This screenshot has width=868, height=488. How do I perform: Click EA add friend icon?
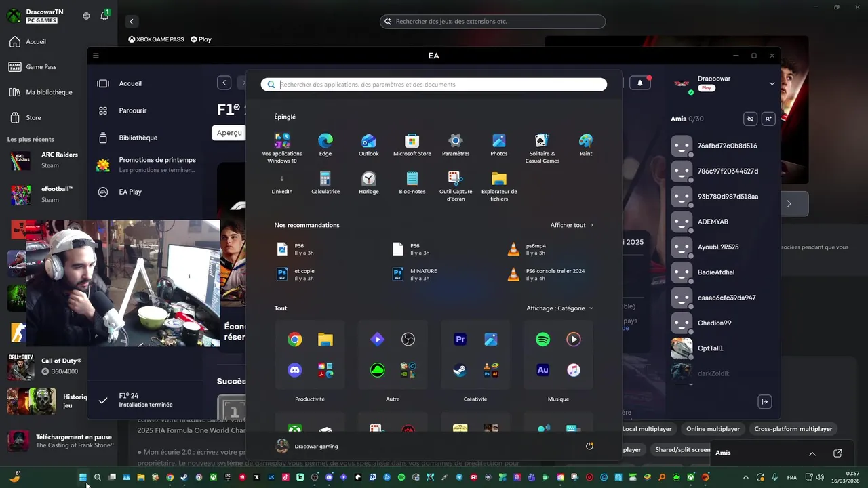(x=768, y=119)
